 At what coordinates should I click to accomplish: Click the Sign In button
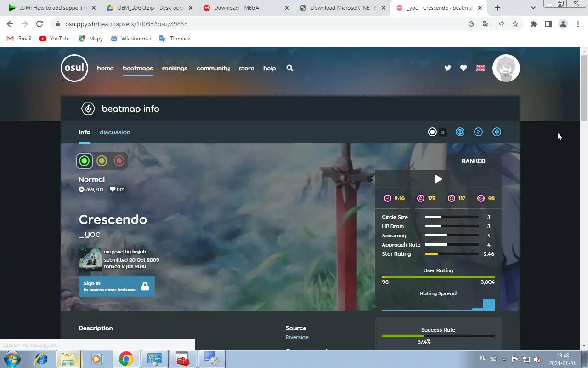(x=117, y=286)
